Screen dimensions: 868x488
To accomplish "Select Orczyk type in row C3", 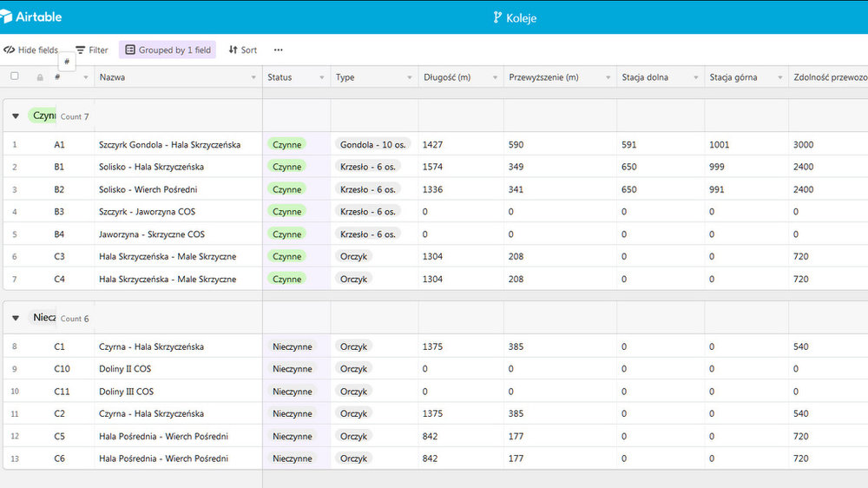I will pos(354,256).
